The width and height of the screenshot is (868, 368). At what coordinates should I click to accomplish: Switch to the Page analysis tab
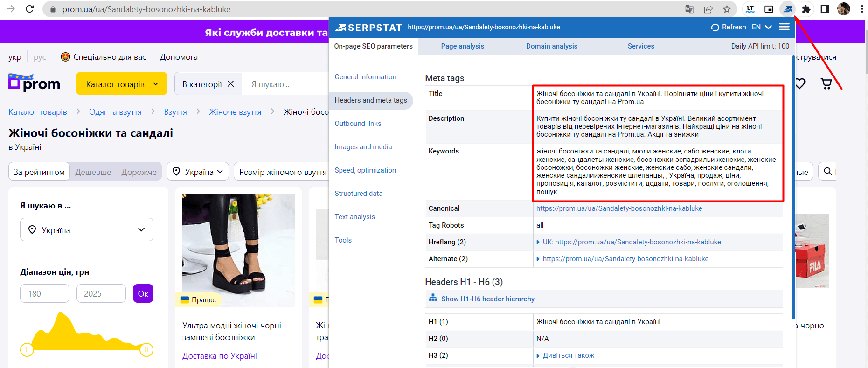pos(462,46)
